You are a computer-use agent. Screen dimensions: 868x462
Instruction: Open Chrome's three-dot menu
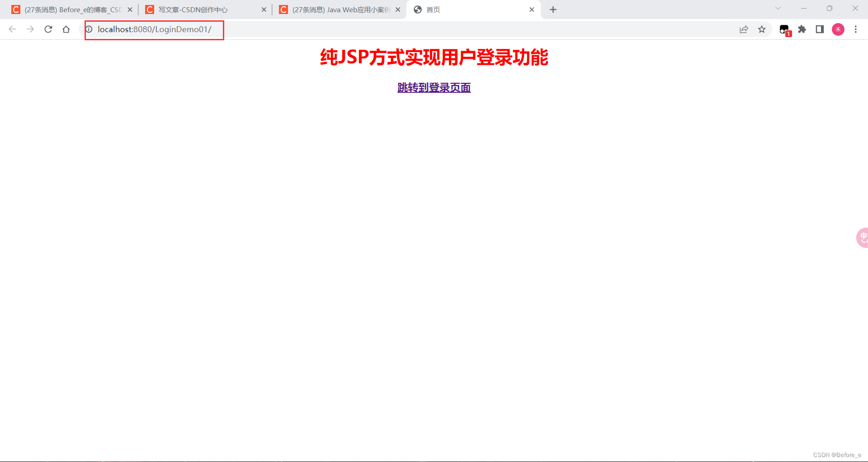click(x=855, y=29)
